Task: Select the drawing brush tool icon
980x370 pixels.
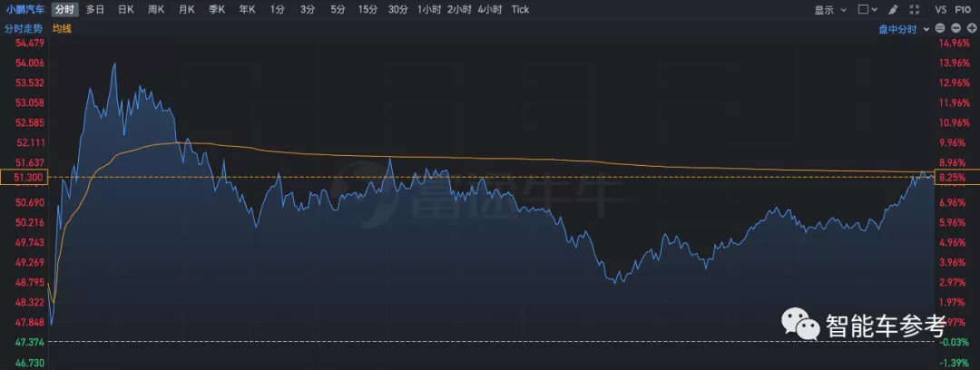Action: (x=893, y=9)
